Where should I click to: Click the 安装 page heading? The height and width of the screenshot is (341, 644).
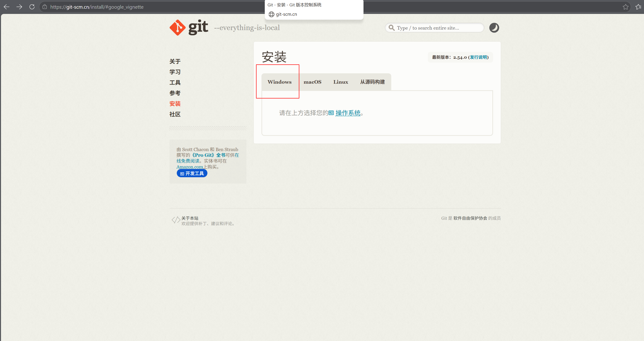pos(274,57)
